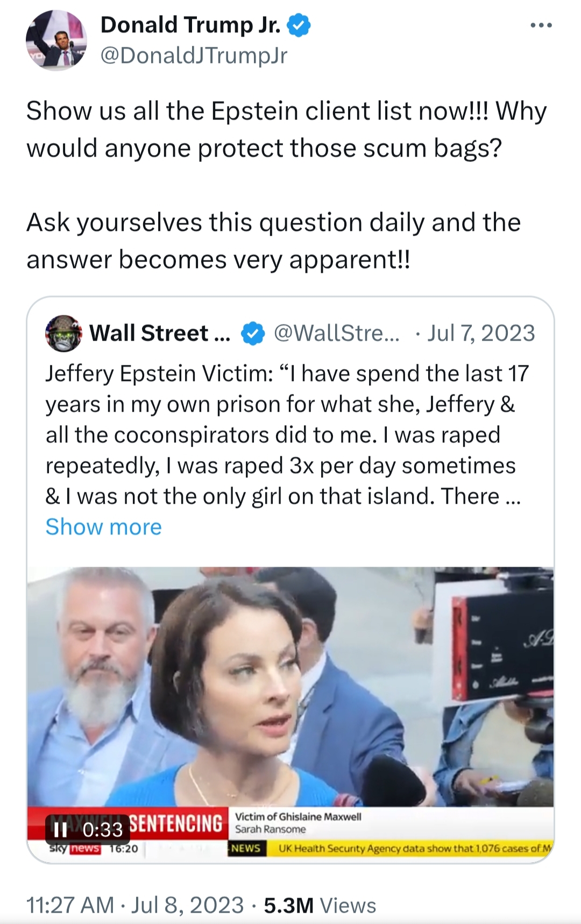
Task: Click the red SENTENCING banner in the video
Action: (176, 823)
